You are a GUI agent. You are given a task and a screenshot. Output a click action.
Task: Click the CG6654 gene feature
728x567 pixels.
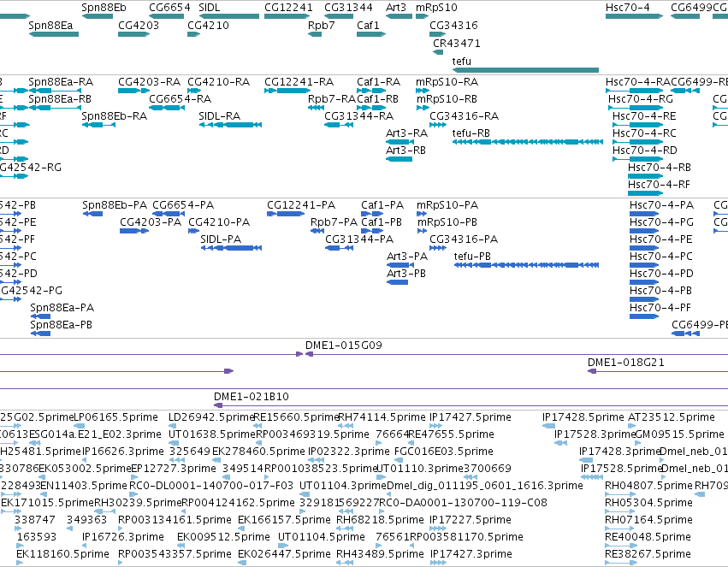pyautogui.click(x=167, y=16)
